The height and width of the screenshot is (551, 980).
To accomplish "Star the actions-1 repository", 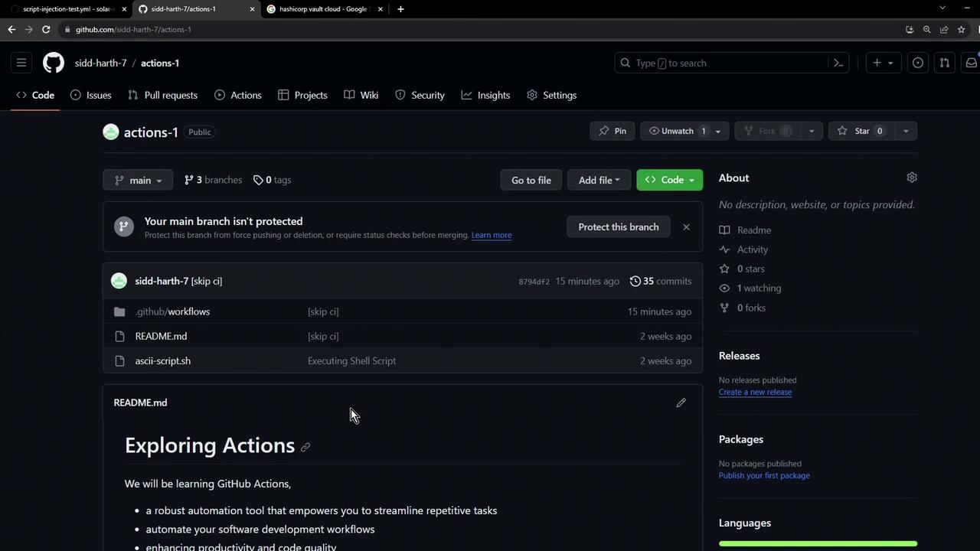I will pyautogui.click(x=861, y=131).
